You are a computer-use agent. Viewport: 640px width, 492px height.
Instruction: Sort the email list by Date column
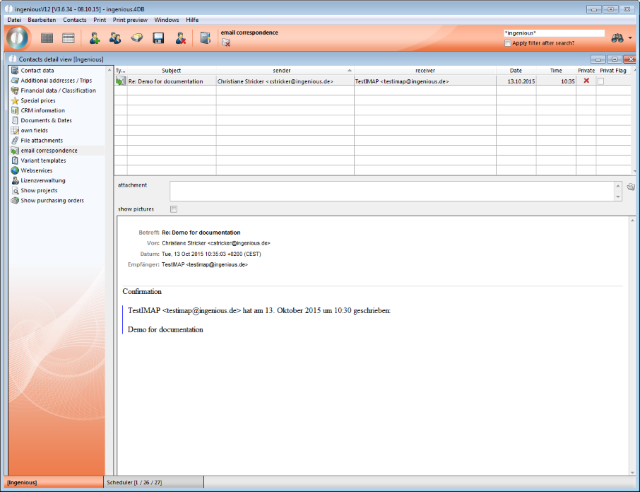tap(515, 71)
